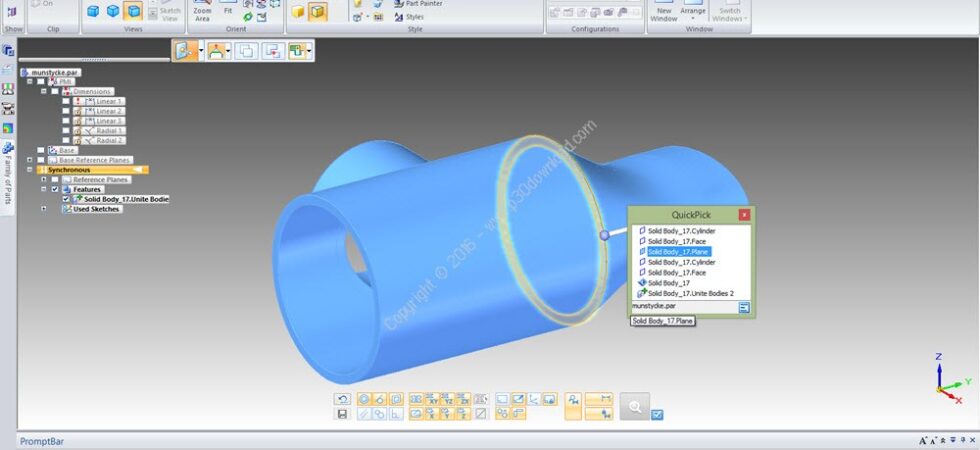
Task: Collapse the Synchronous tree node
Action: [29, 170]
